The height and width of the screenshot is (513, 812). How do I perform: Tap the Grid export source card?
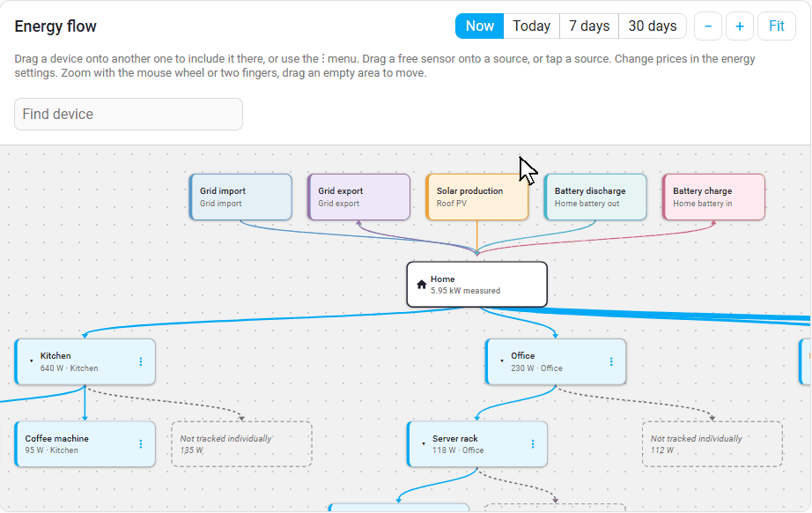[358, 197]
